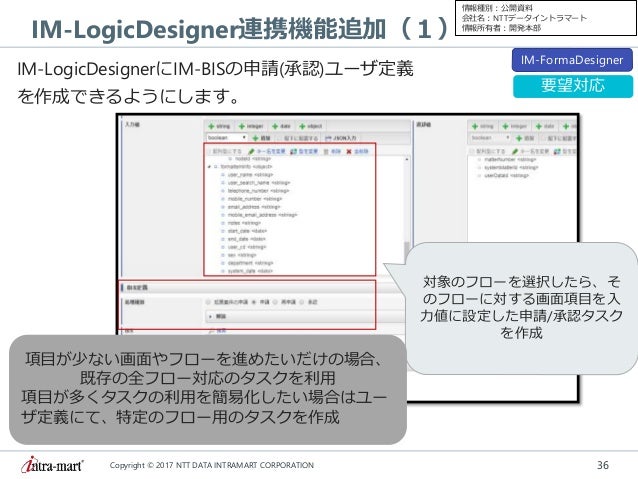The image size is (638, 479).
Task: Click the 要望対応 cyan label
Action: click(x=573, y=86)
